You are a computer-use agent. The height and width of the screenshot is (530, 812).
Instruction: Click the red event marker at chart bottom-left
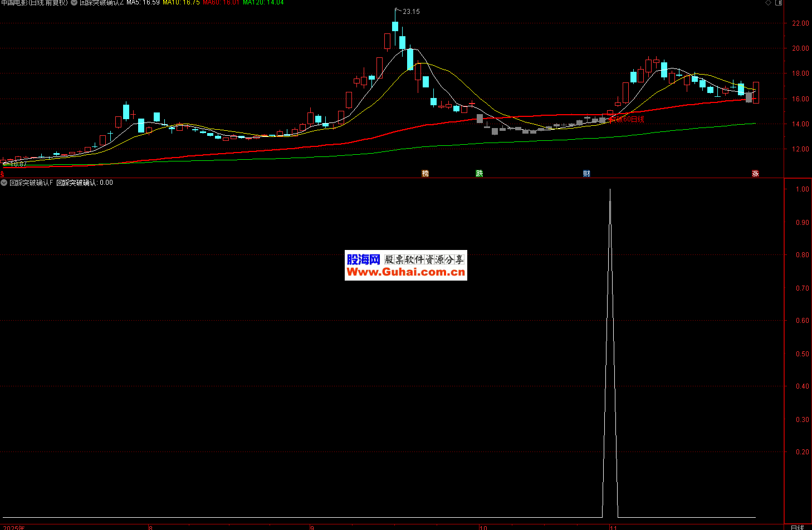coord(2,174)
